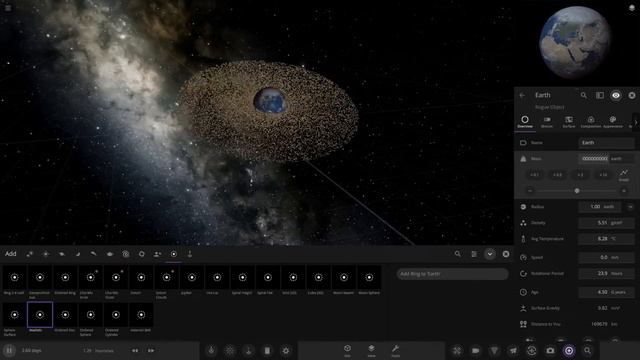The width and height of the screenshot is (640, 360).
Task: Search within the Earth properties panel
Action: pyautogui.click(x=584, y=95)
